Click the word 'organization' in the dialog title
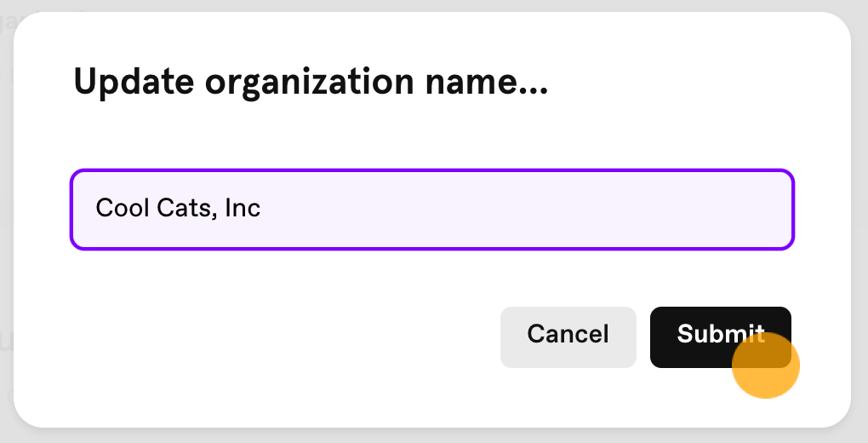 [x=310, y=83]
